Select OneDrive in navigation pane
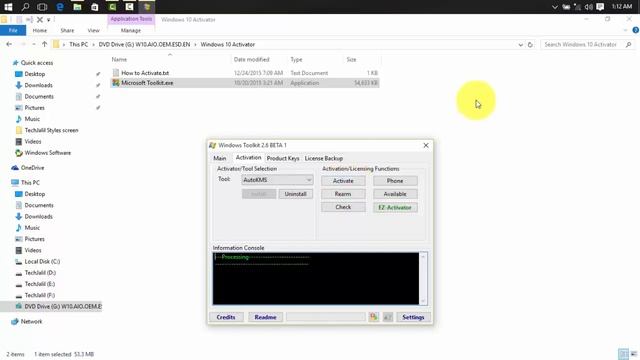Image resolution: width=640 pixels, height=360 pixels. tap(32, 168)
